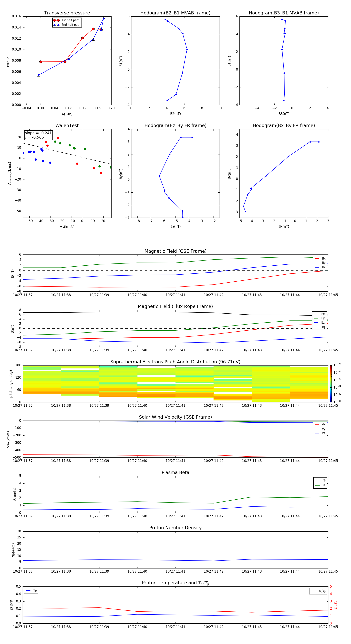Select Bz legend entry in GSE magnetic field plot
This screenshot has width=351, height=644.
point(320,267)
